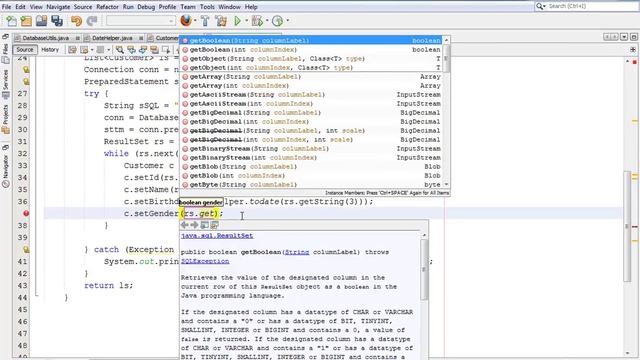
Task: Click the Last Edit icon in editor toolbar
Action: pos(73,50)
